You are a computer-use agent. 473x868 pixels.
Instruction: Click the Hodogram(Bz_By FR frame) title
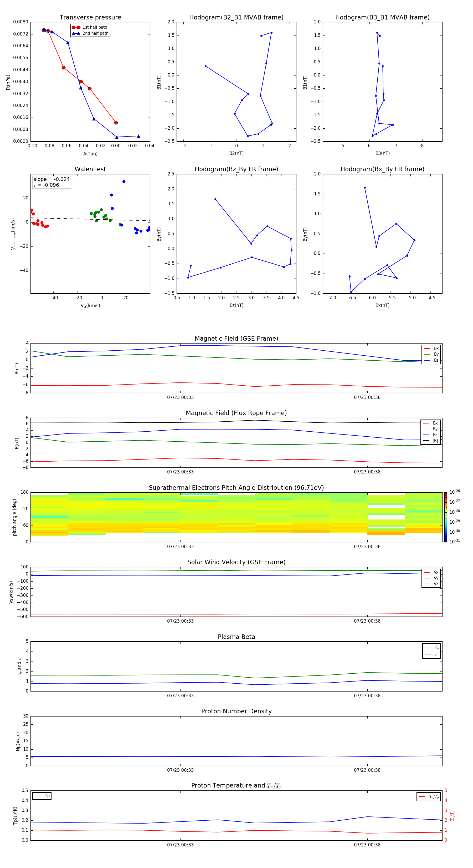[x=236, y=169]
